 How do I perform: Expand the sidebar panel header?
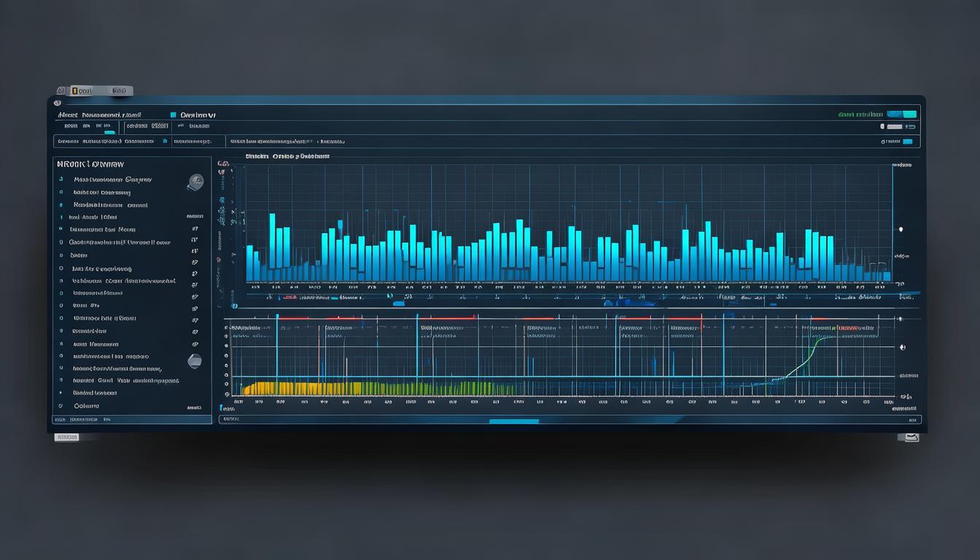(91, 164)
